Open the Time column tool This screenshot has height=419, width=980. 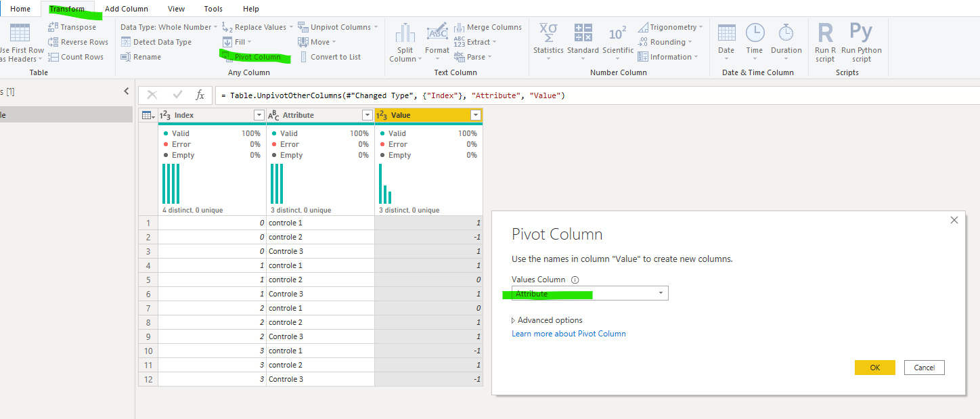tap(755, 41)
